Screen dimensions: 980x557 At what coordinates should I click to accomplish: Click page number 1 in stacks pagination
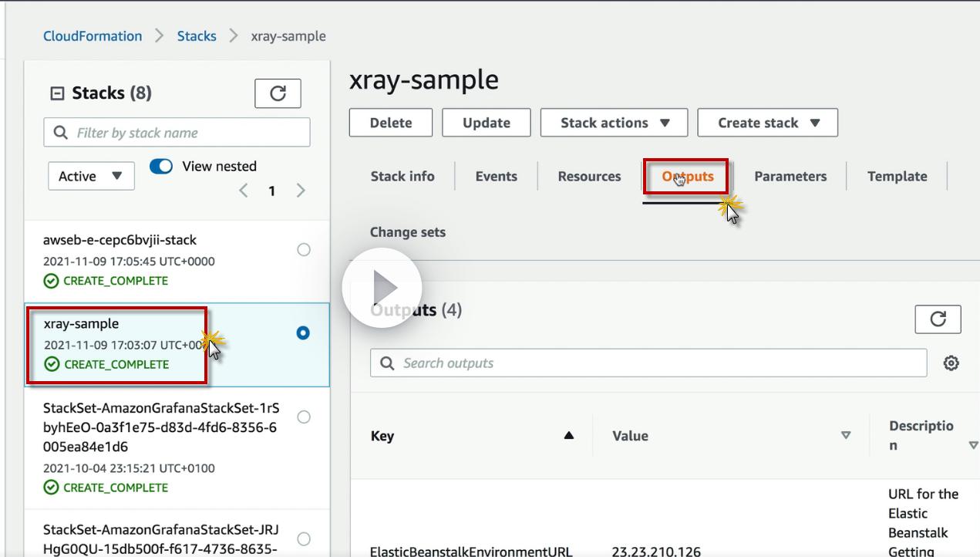pyautogui.click(x=271, y=191)
